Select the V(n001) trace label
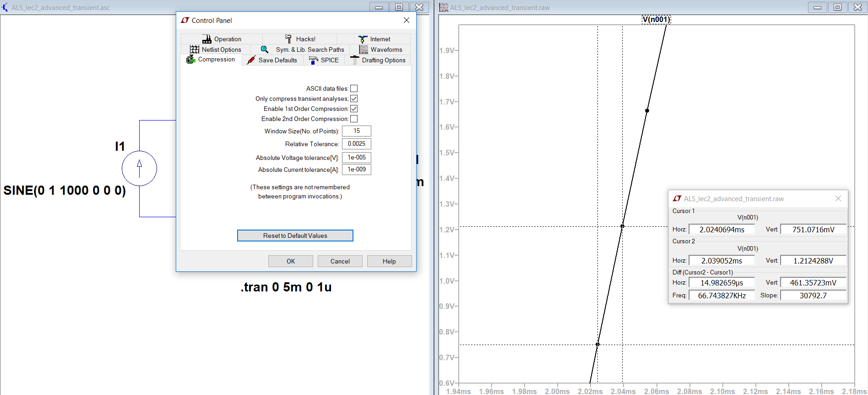 point(656,19)
